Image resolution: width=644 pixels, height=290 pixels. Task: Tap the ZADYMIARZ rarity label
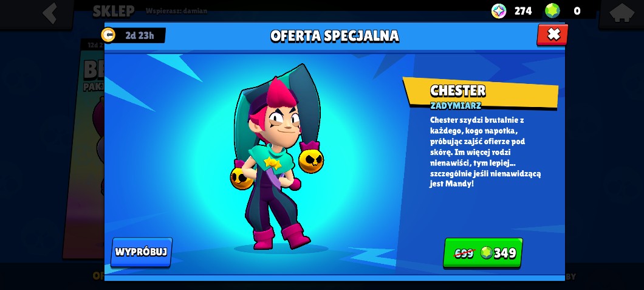pos(456,106)
